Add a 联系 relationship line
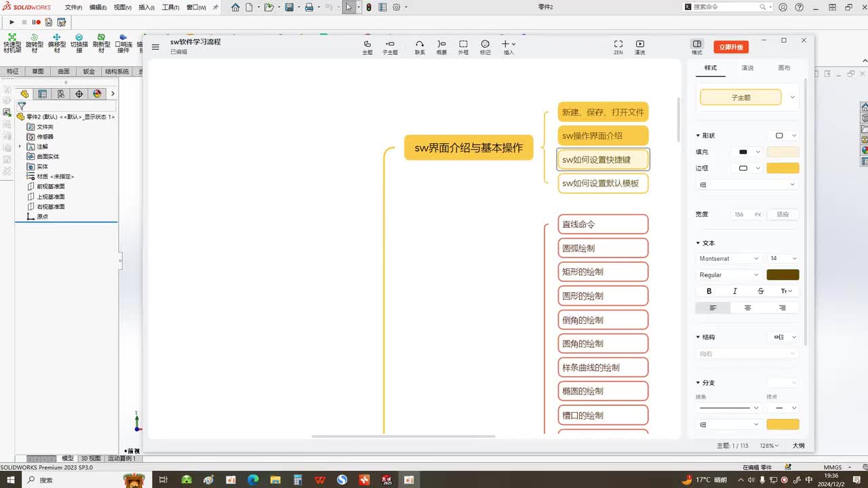Screen dimensions: 868x488 click(x=420, y=47)
